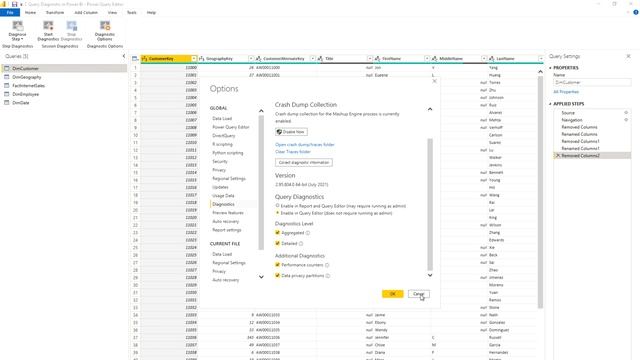Switch to the View ribbon tab
This screenshot has height=360, width=640.
coord(112,13)
